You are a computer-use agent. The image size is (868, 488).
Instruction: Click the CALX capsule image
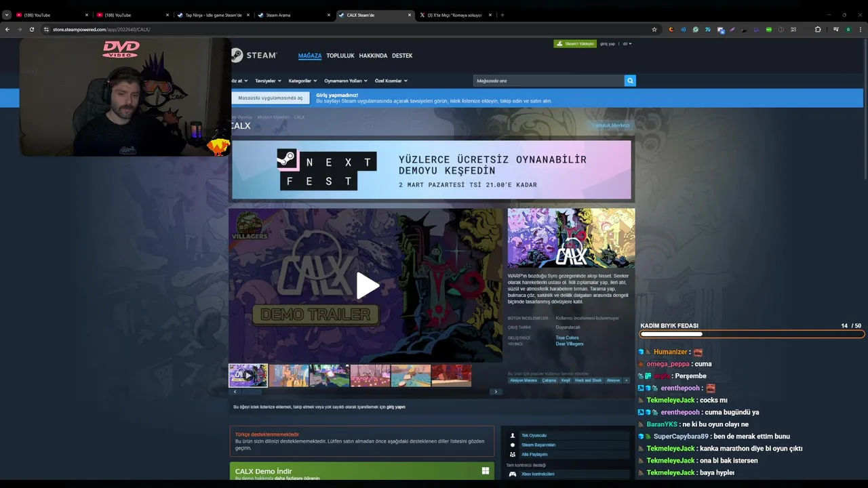click(x=571, y=238)
